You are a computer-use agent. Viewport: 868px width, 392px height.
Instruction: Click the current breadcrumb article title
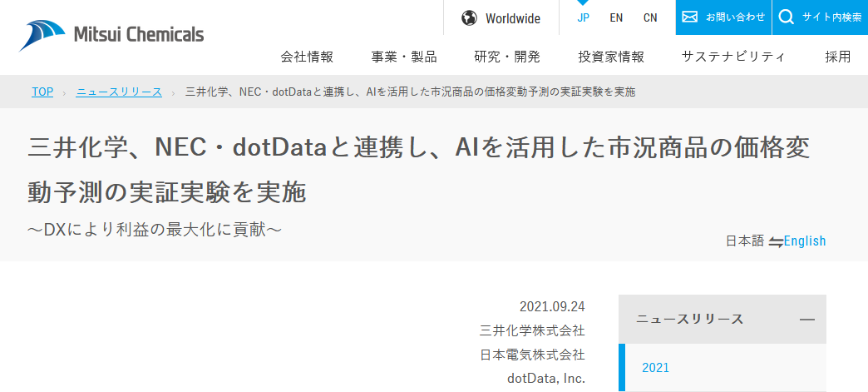pos(410,92)
